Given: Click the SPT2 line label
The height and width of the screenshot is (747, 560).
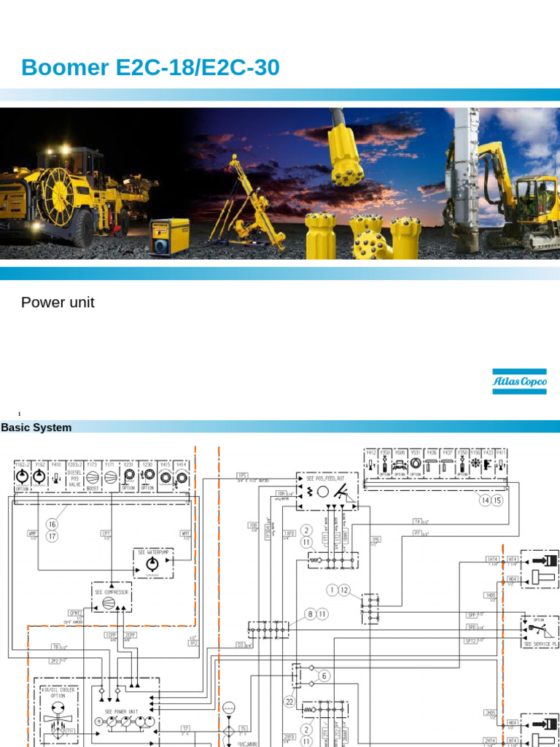Looking at the screenshot, I should (471, 640).
